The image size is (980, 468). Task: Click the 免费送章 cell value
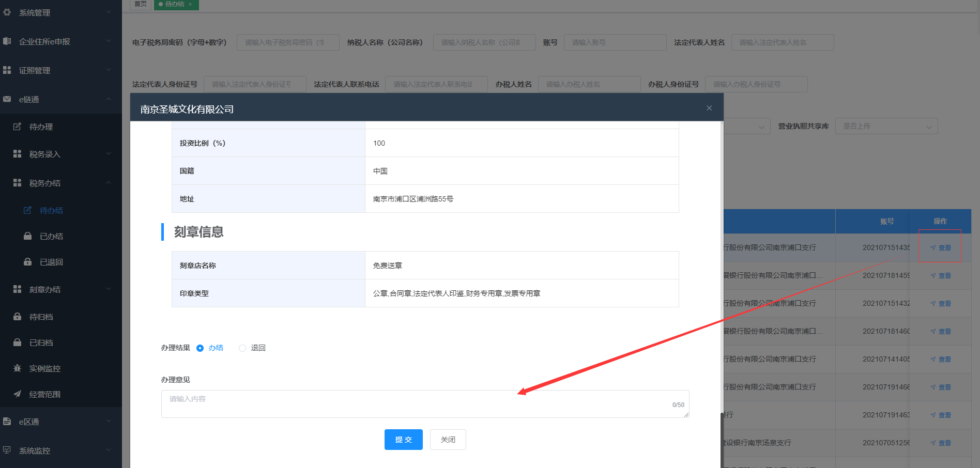tap(388, 266)
